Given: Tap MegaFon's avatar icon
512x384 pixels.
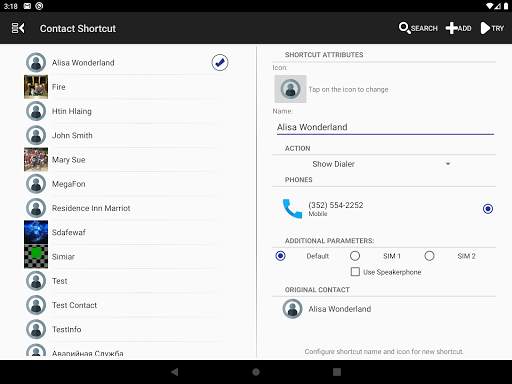Looking at the screenshot, I should tap(36, 184).
